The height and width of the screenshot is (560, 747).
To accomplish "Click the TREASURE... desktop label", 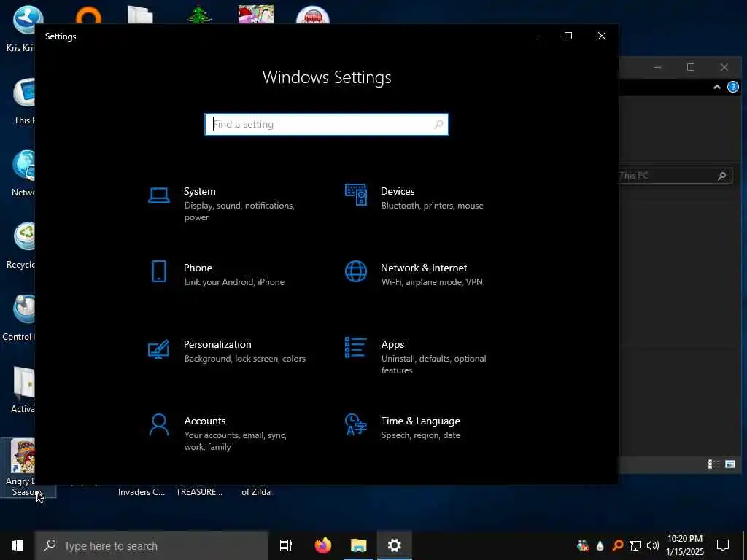I will (x=199, y=492).
